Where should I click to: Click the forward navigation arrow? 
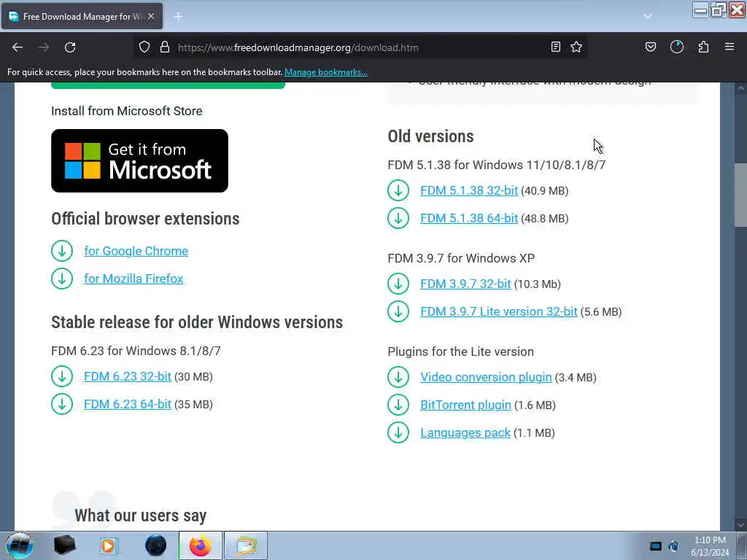click(44, 47)
